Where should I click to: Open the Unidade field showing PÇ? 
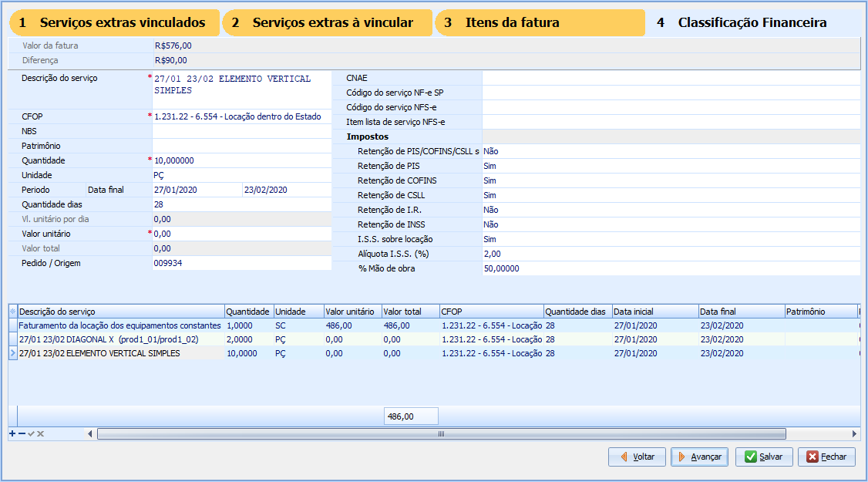pos(242,175)
